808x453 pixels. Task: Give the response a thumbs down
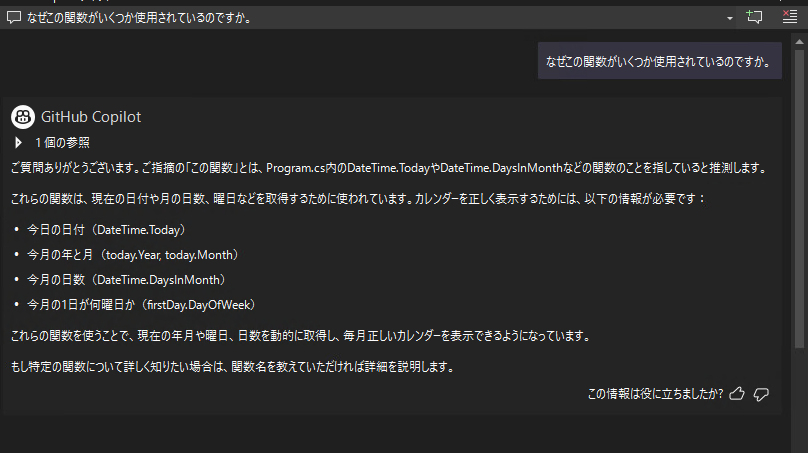(x=761, y=394)
